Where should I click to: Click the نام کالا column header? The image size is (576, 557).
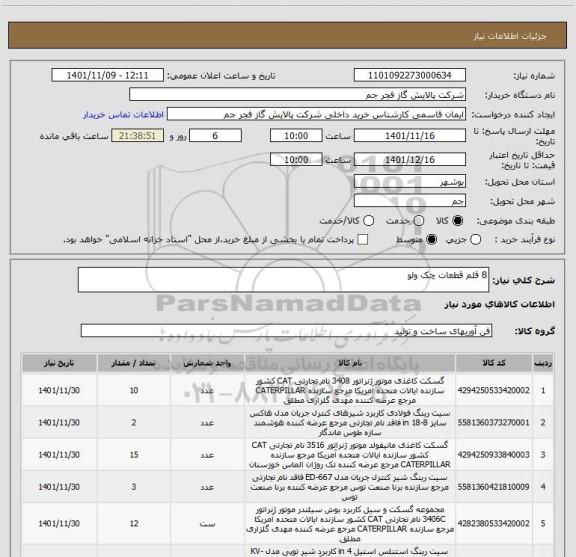(x=350, y=363)
